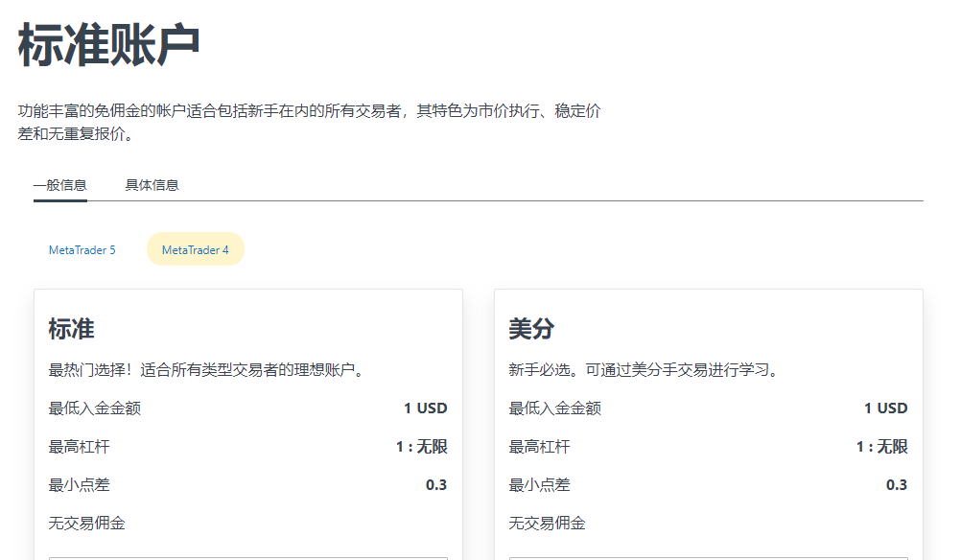Screen dimensions: 961x560
Task: Click 1 USD value in 美分 card
Action: (885, 408)
